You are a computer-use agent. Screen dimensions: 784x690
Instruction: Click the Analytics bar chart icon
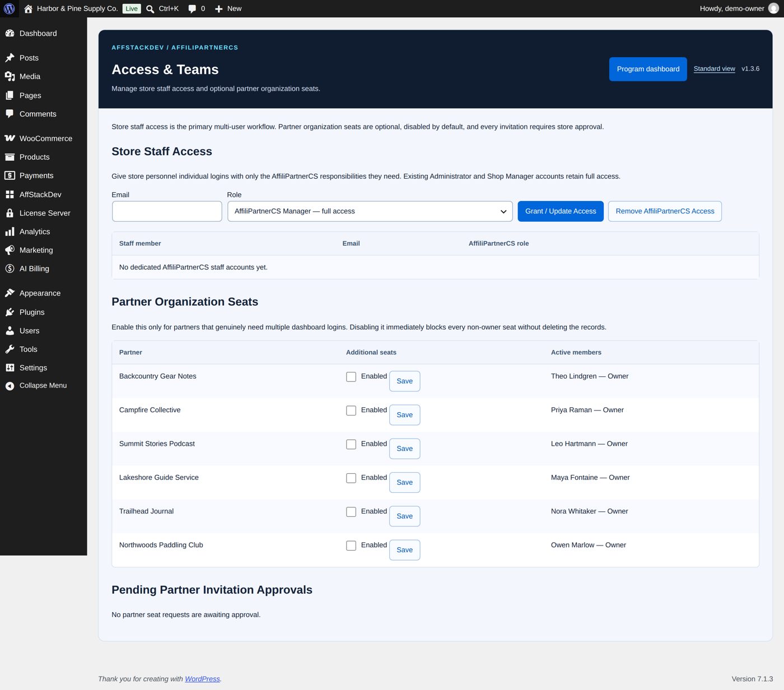click(x=10, y=231)
